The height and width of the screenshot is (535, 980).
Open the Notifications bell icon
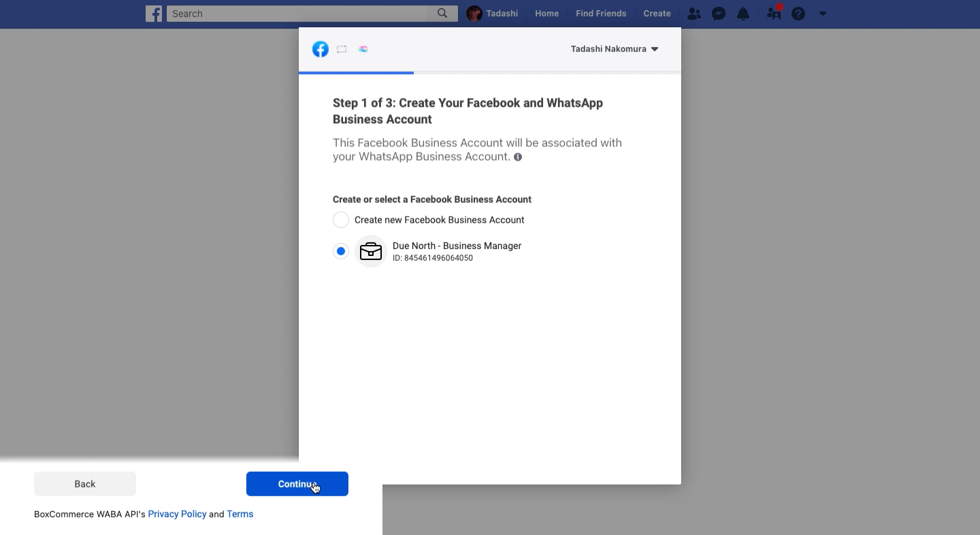(743, 14)
